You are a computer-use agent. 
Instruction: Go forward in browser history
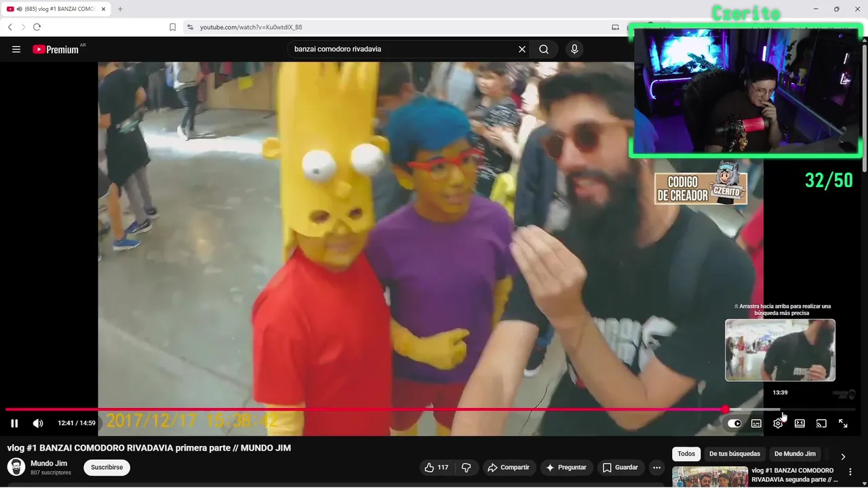click(23, 27)
